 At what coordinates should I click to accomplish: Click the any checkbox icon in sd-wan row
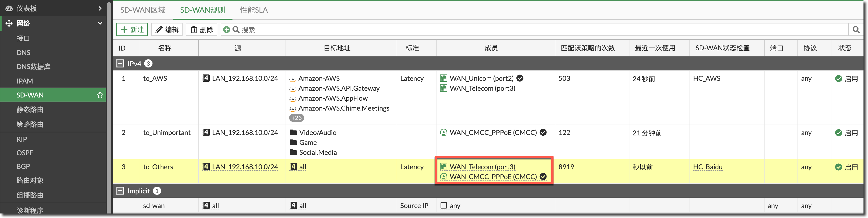point(443,206)
